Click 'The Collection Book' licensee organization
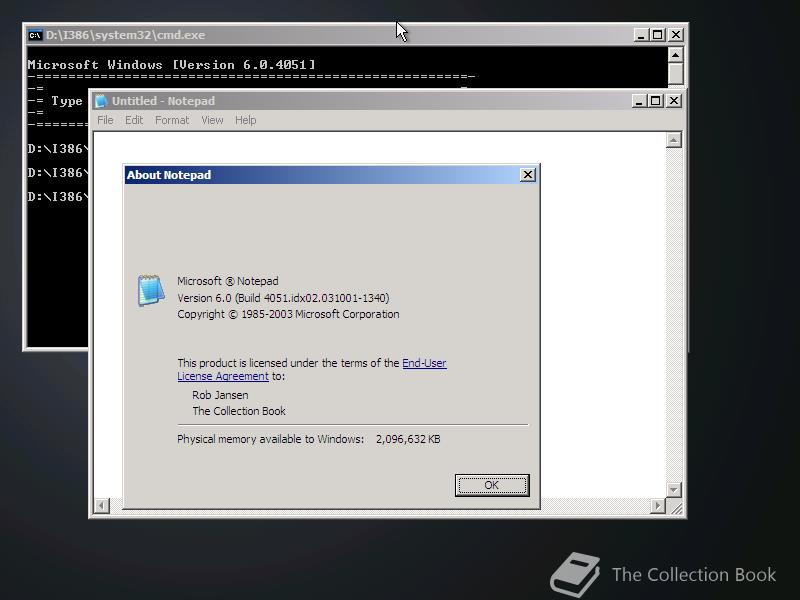The height and width of the screenshot is (600, 800). coord(239,411)
